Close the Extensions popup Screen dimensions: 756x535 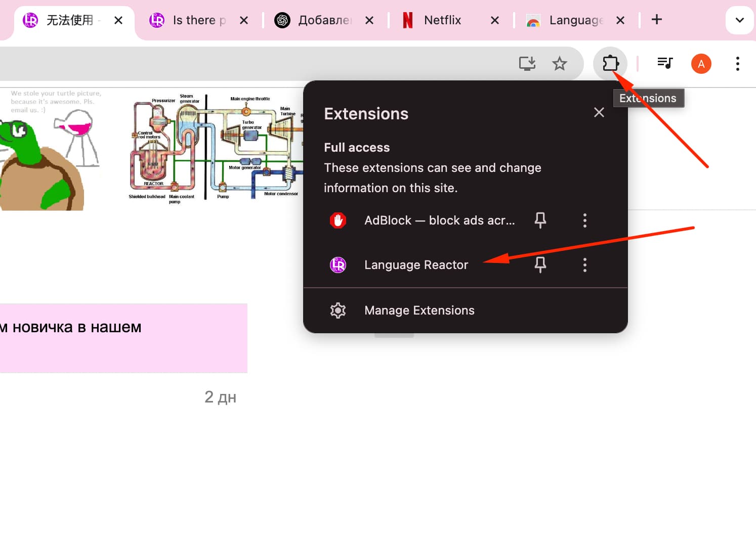[599, 112]
